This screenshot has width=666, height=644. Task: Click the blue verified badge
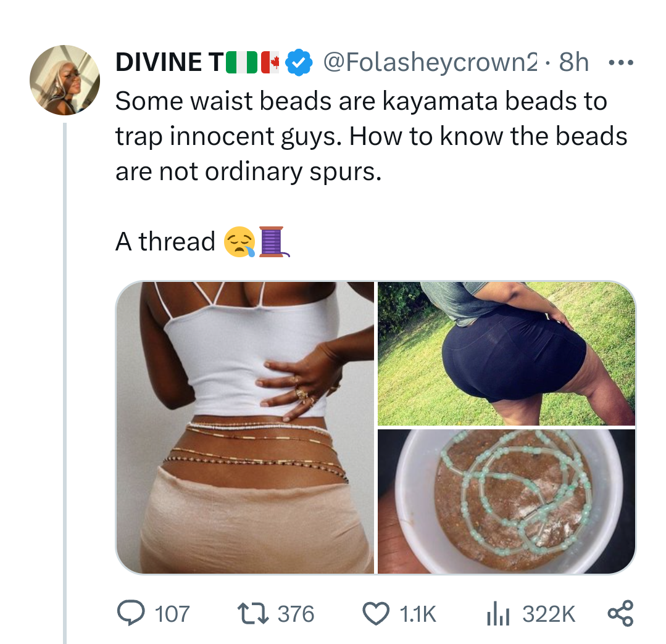[x=301, y=62]
